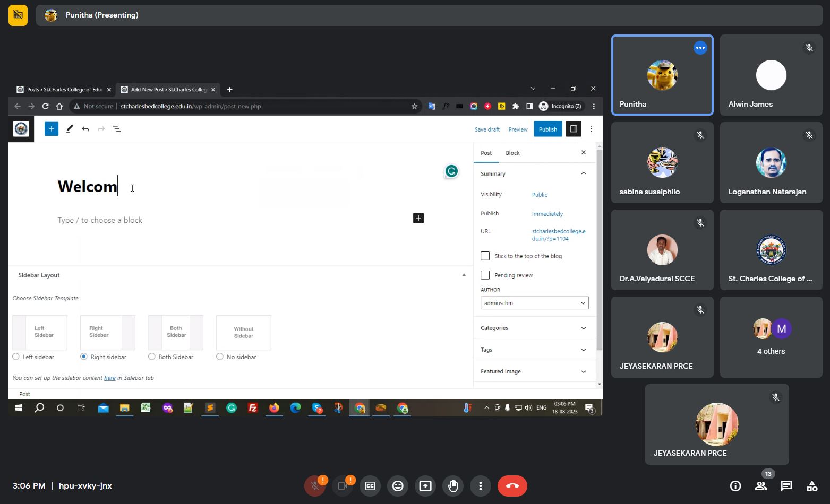This screenshot has height=504, width=830.
Task: Turn on captions in meeting bar
Action: coord(370,486)
